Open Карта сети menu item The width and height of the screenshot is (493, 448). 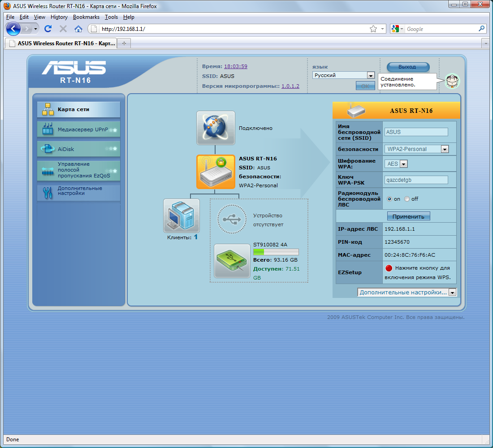click(78, 109)
